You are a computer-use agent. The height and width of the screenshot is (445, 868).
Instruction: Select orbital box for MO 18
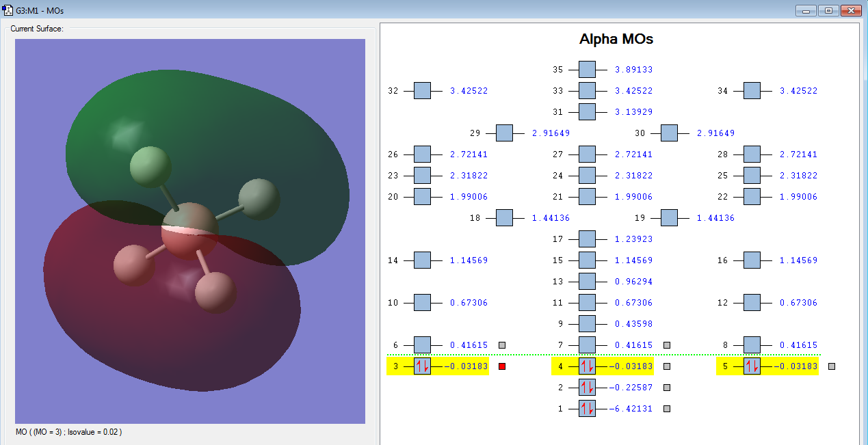(504, 218)
